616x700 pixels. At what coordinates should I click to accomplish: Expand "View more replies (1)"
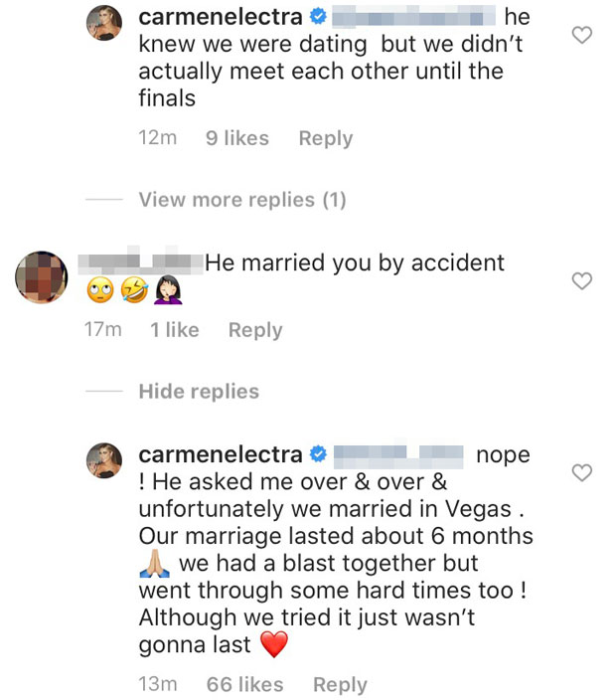pyautogui.click(x=241, y=200)
